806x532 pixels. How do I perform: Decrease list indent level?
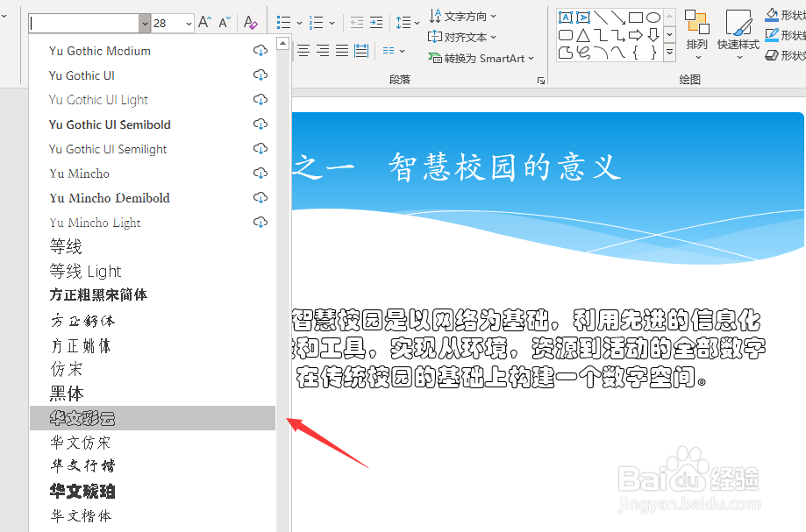click(x=356, y=22)
